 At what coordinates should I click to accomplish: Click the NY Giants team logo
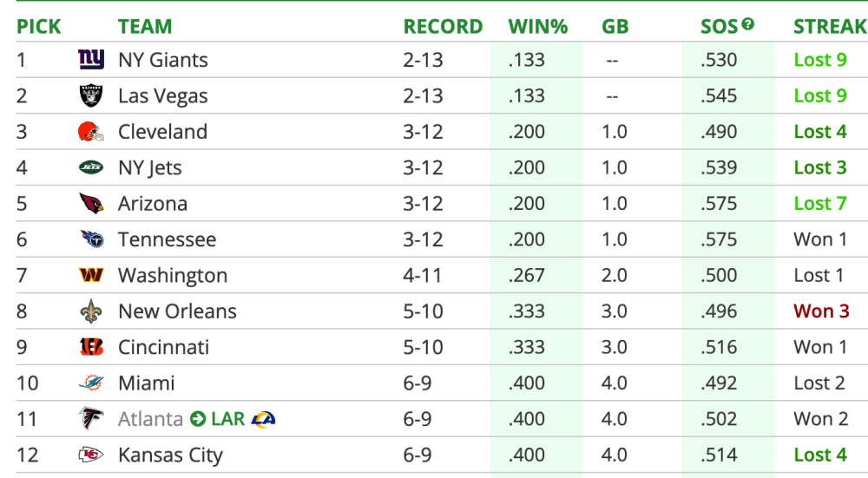(x=90, y=60)
